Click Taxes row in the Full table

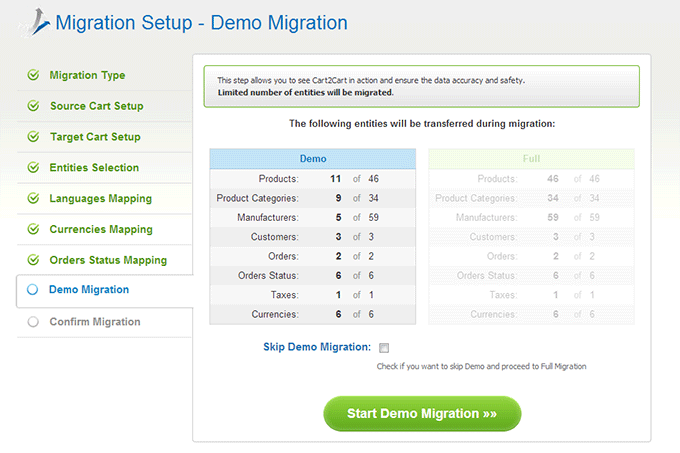pyautogui.click(x=531, y=295)
